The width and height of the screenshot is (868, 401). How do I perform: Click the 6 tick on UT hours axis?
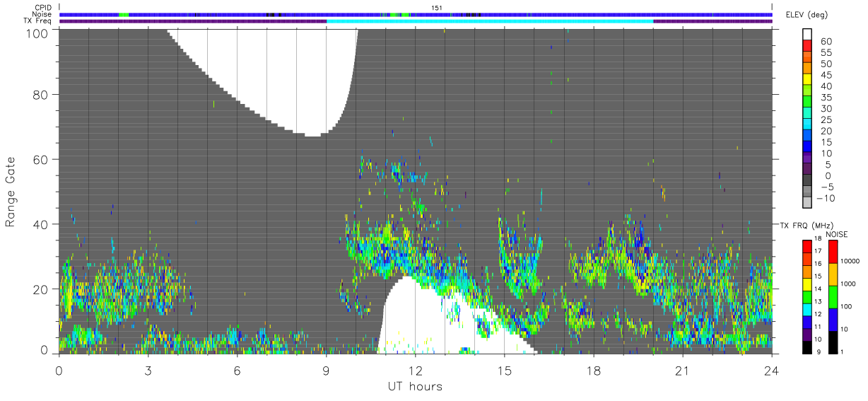[237, 371]
